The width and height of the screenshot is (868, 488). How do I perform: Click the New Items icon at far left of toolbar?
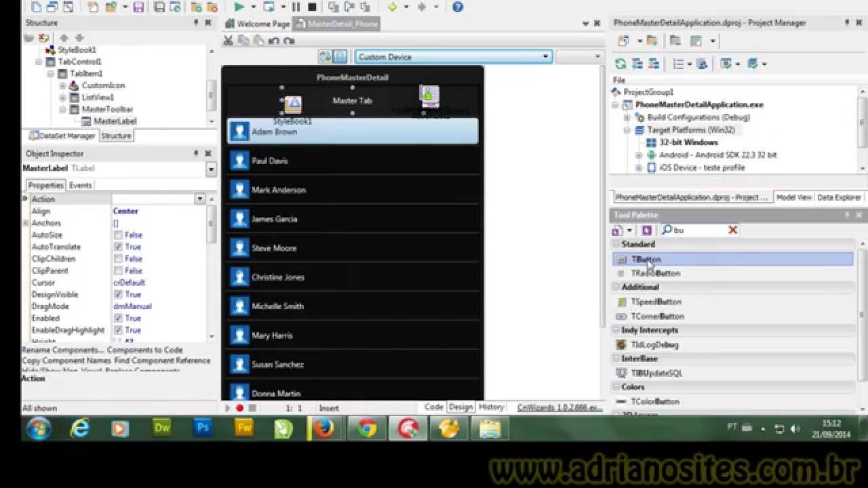click(37, 7)
